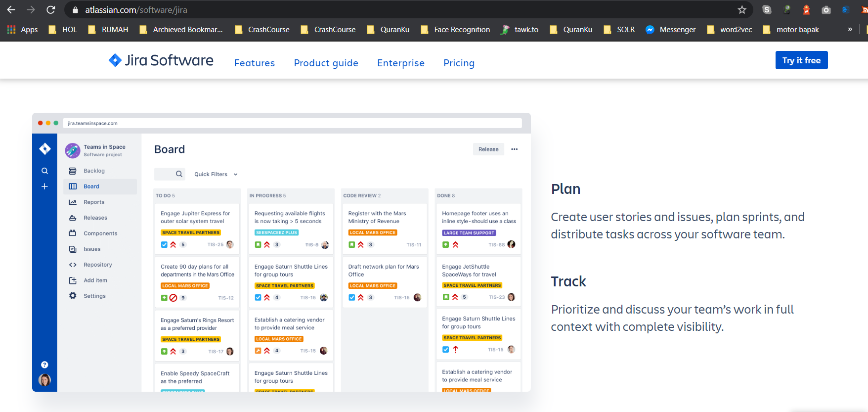The width and height of the screenshot is (868, 412).
Task: Open the help question mark icon
Action: [44, 365]
